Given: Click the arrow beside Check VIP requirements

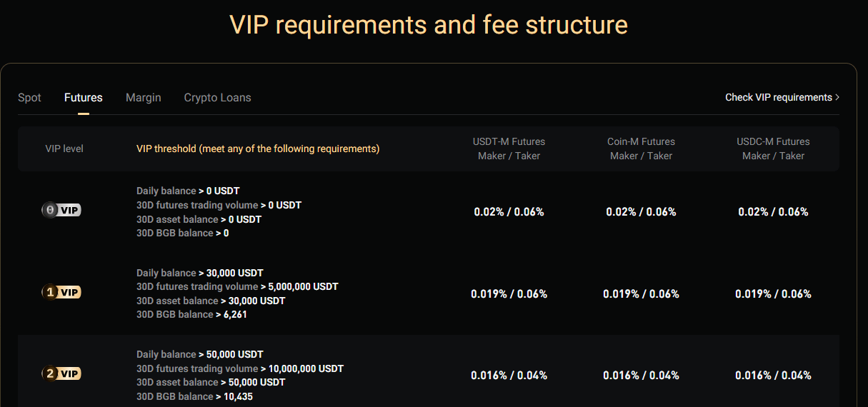Looking at the screenshot, I should pyautogui.click(x=837, y=97).
